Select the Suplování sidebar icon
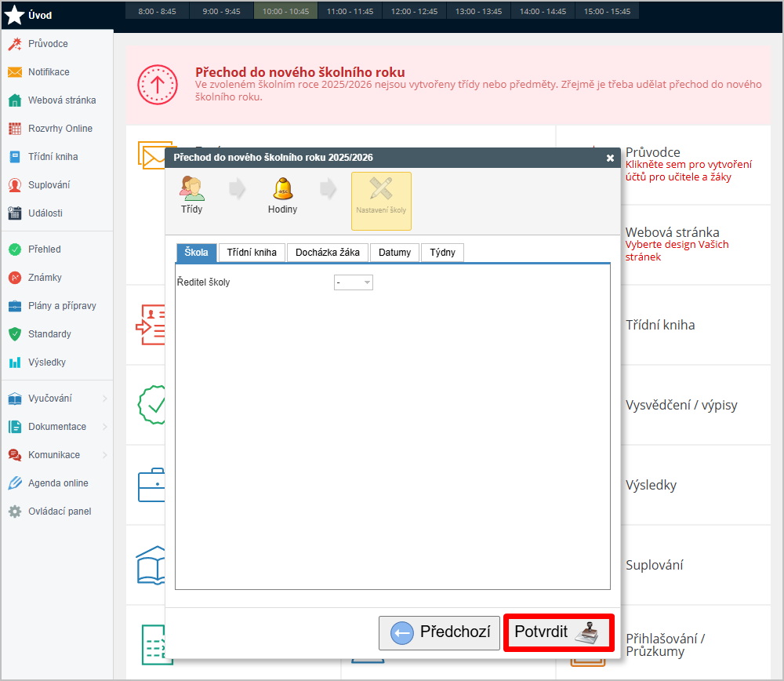The image size is (784, 681). (14, 185)
